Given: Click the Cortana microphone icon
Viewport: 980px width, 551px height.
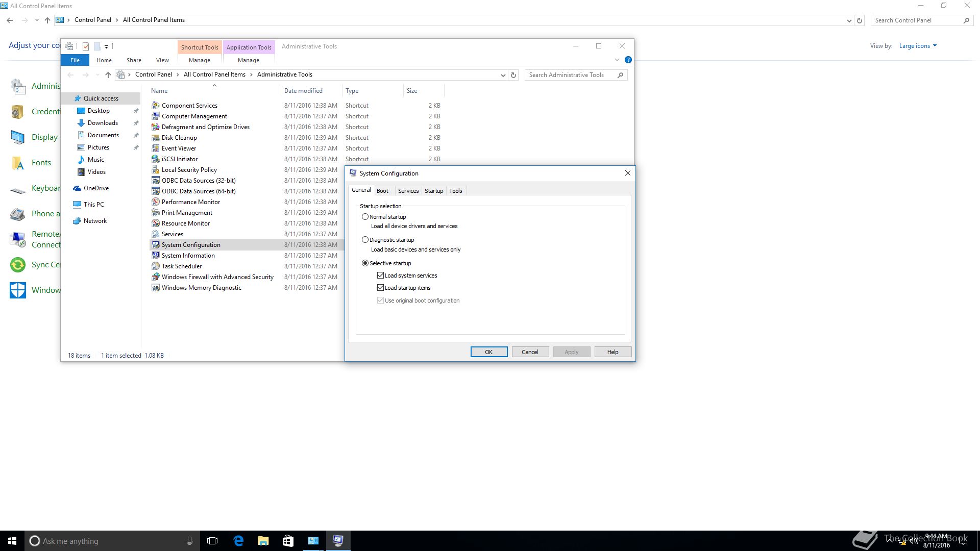Looking at the screenshot, I should [189, 541].
